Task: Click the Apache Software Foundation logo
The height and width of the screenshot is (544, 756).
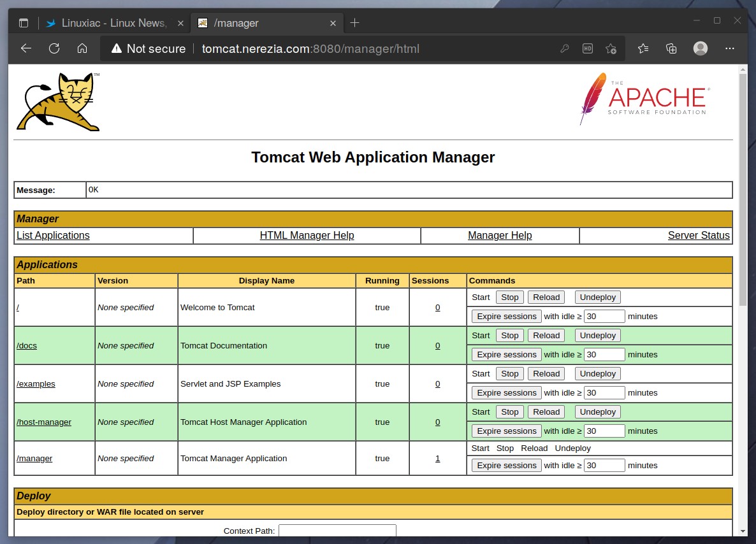Action: pyautogui.click(x=644, y=99)
